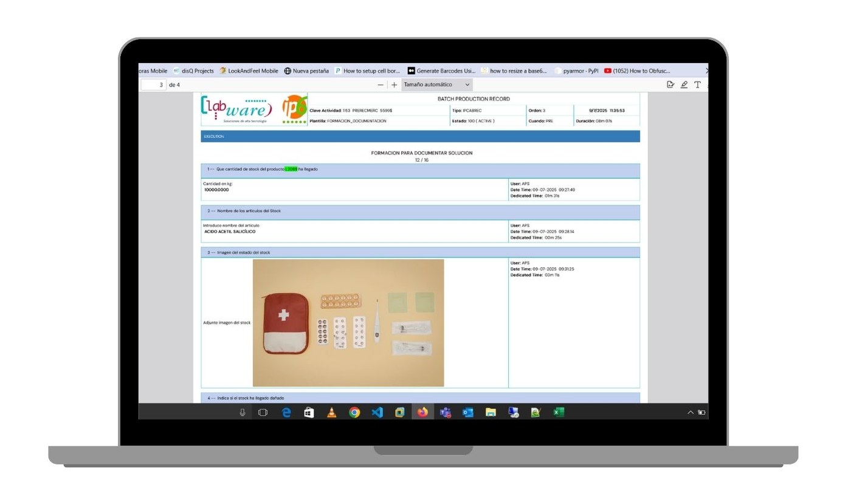Click the highlighted green product code
This screenshot has width=851, height=504.
(x=291, y=169)
